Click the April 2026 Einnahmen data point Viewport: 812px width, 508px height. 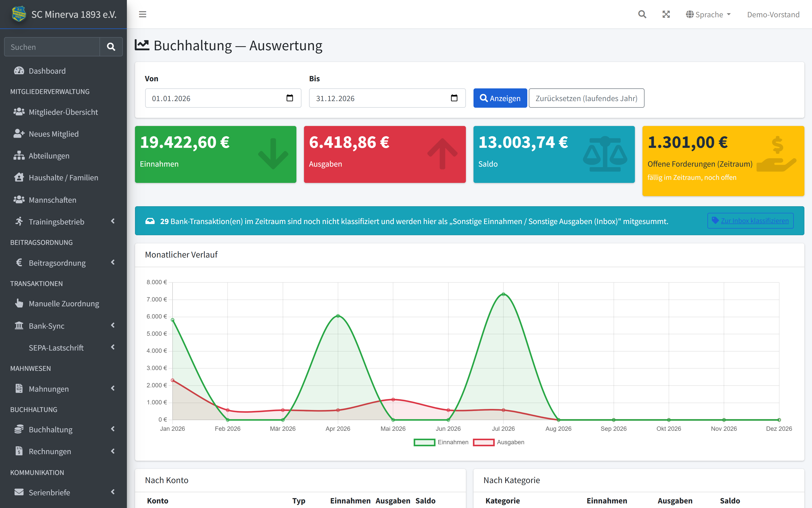(x=338, y=316)
